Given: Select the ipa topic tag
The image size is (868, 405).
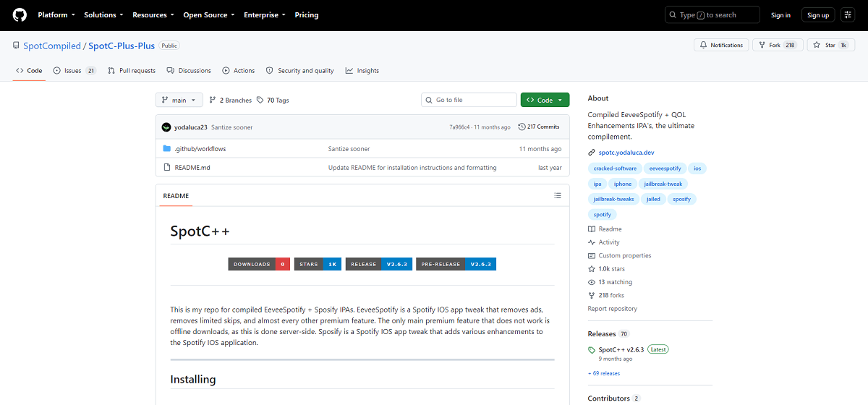Looking at the screenshot, I should 597,184.
